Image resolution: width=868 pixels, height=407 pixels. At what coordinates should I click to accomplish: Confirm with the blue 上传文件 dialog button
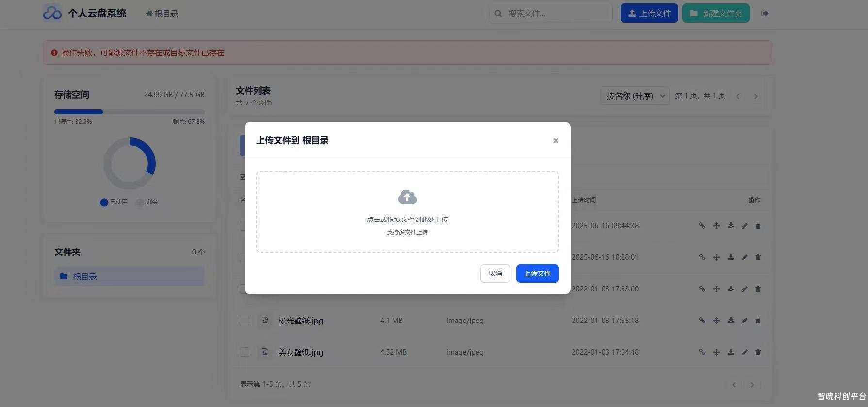[537, 273]
